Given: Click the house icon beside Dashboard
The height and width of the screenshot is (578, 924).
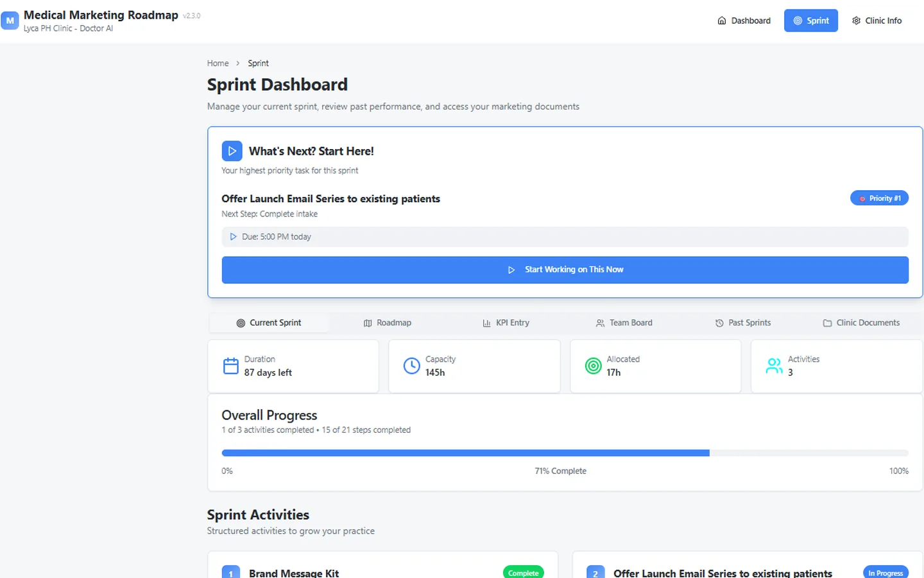Looking at the screenshot, I should coord(722,21).
